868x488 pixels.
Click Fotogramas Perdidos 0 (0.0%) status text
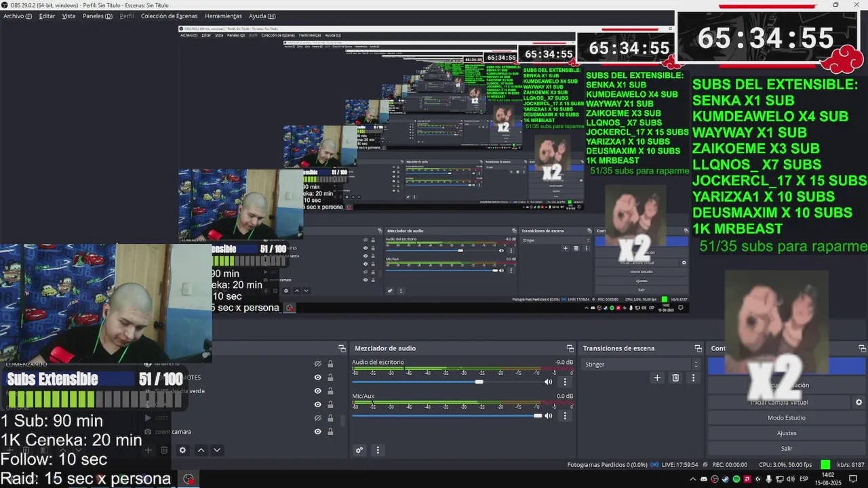[x=607, y=465]
